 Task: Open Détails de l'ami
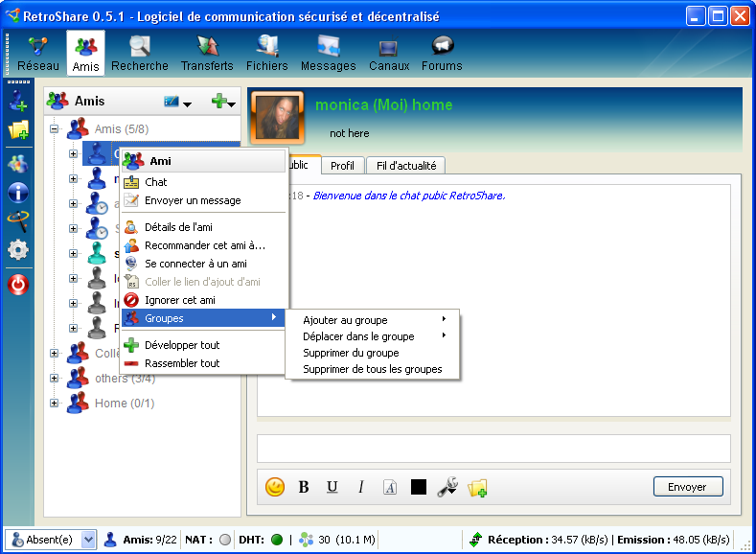coord(203,227)
